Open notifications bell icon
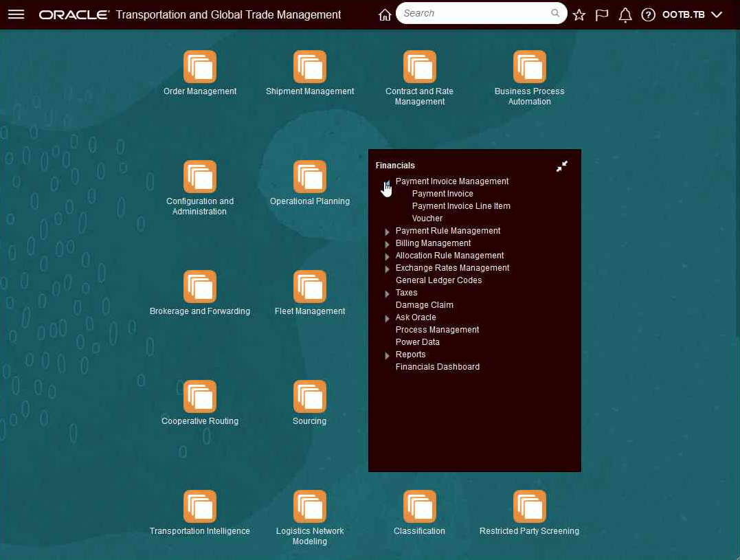 625,15
